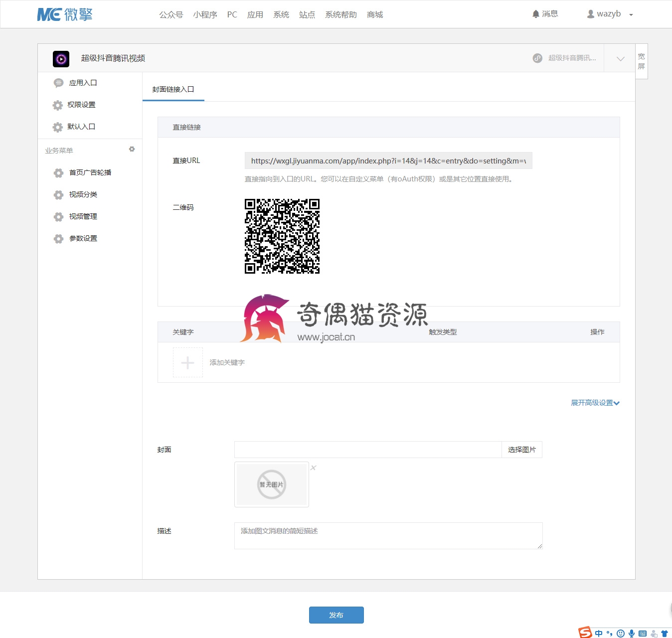Image resolution: width=672 pixels, height=638 pixels.
Task: Select the 封面链接入口 tab
Action: (x=173, y=89)
